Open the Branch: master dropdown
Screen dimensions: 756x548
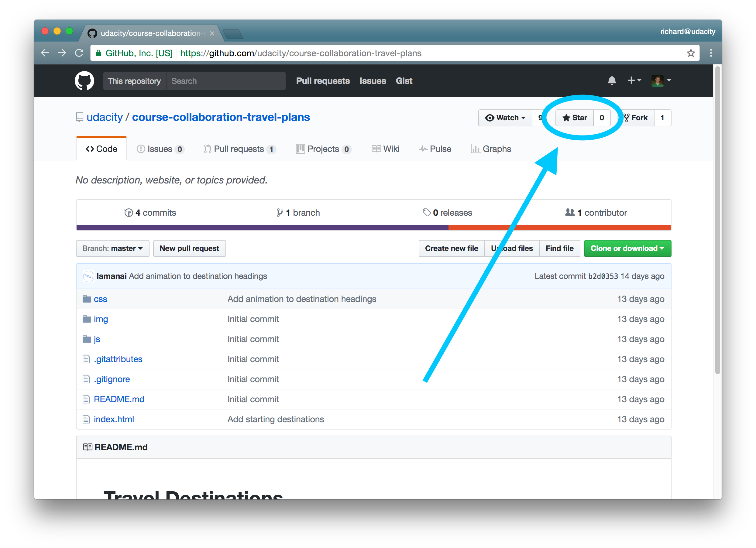(x=112, y=248)
